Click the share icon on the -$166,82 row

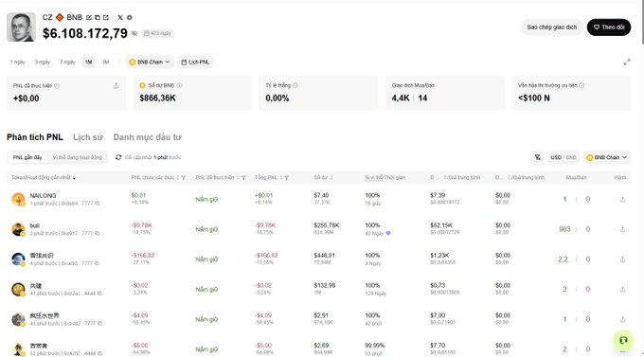coord(622,259)
